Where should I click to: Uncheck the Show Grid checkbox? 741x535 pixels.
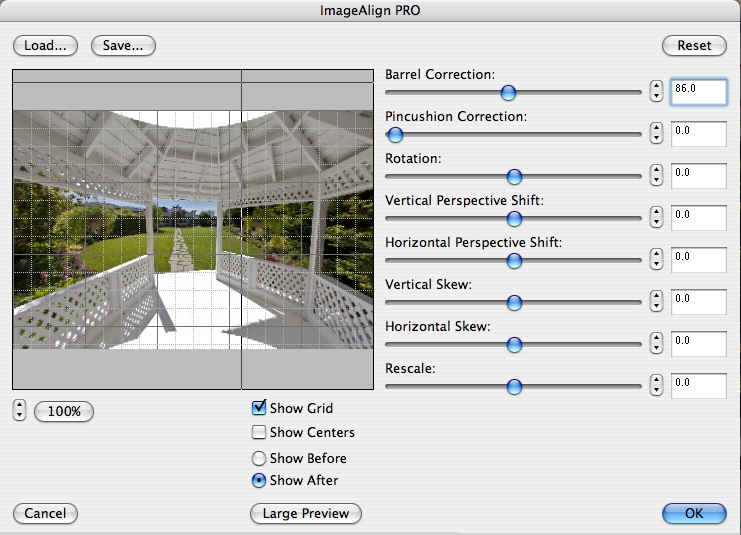[259, 407]
